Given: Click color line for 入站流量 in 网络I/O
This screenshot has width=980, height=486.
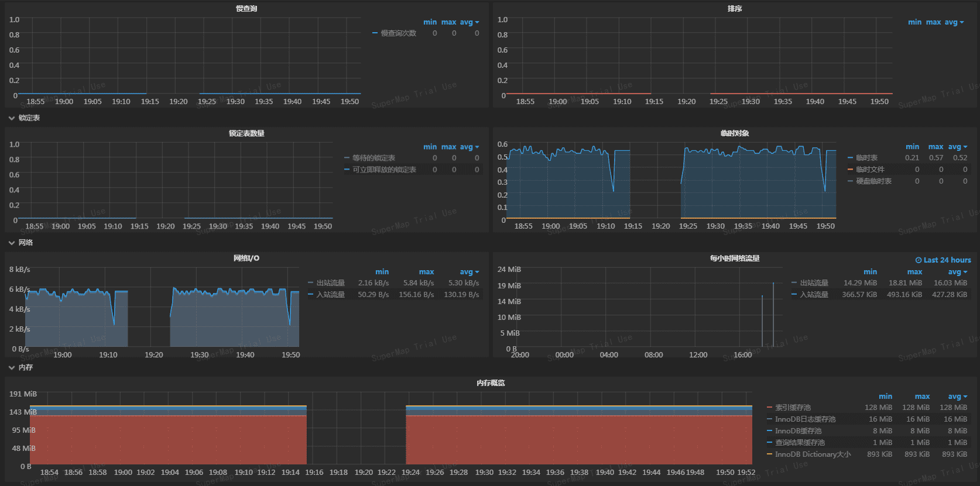Looking at the screenshot, I should (311, 295).
